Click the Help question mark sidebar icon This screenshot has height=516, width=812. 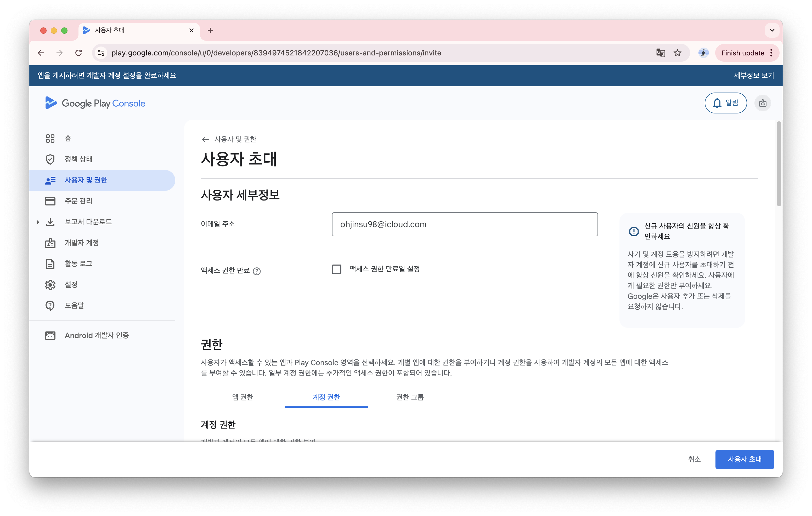[x=50, y=306]
